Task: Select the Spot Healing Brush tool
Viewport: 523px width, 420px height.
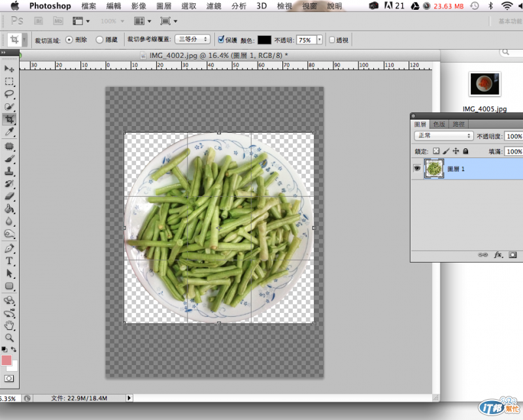Action: (9, 146)
